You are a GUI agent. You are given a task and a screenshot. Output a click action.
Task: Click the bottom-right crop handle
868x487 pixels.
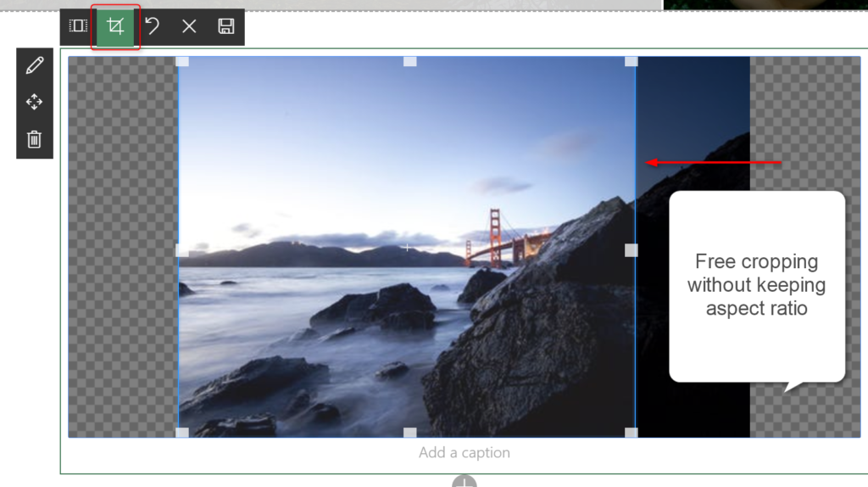(631, 433)
